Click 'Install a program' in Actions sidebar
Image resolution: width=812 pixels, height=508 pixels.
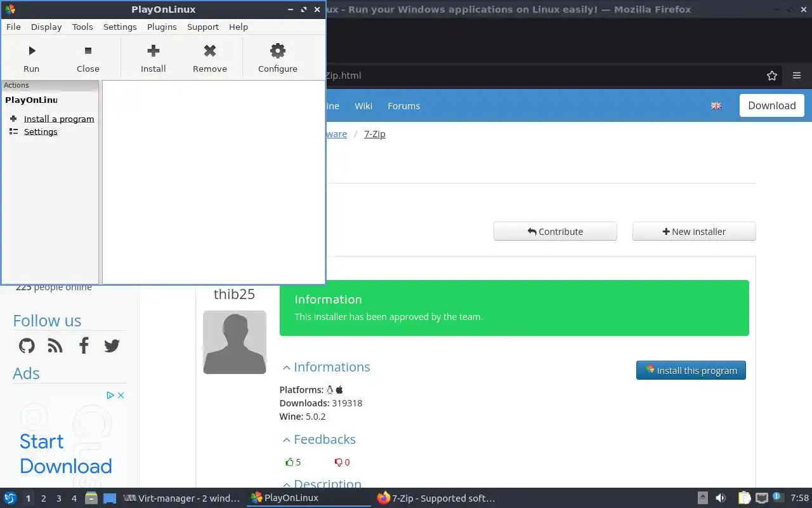click(x=59, y=119)
